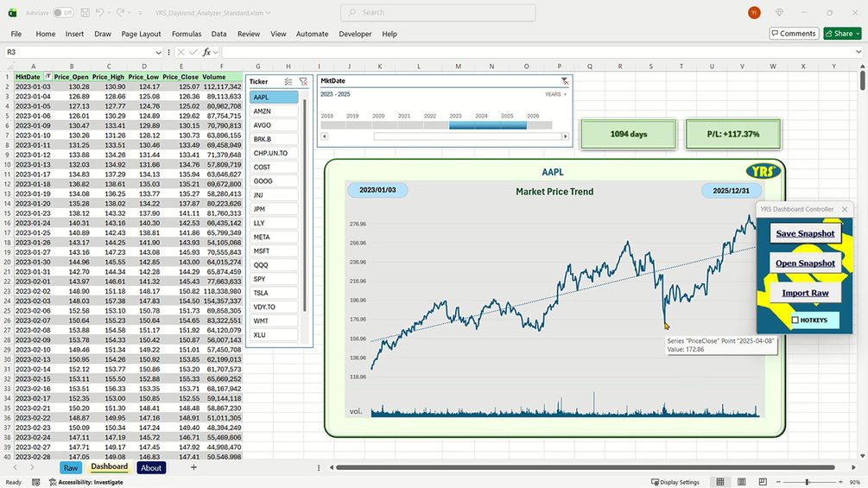Select MSFT in the Ticker slicer

click(x=274, y=251)
